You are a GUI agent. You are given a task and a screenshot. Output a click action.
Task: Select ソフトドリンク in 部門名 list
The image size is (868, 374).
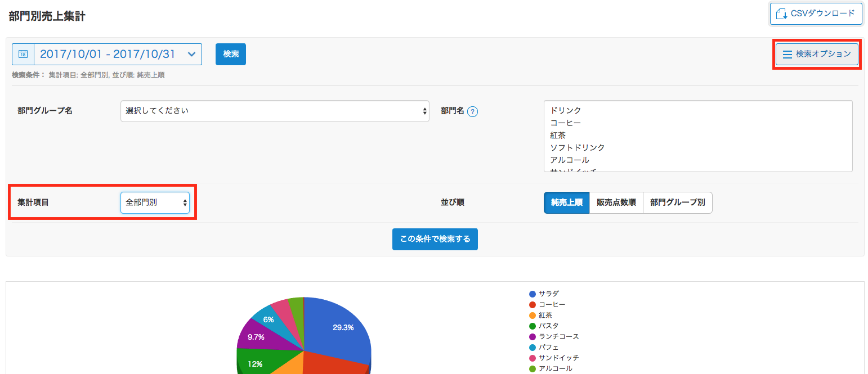pos(578,147)
